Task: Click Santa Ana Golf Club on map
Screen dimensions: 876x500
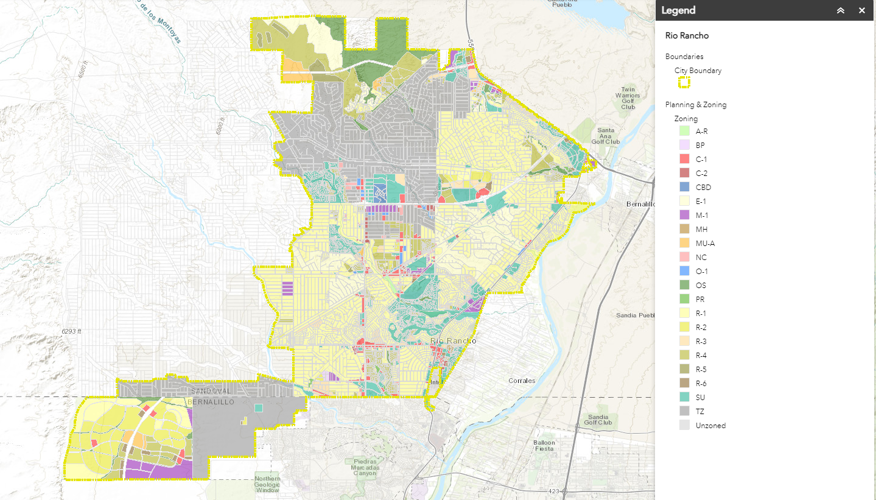Action: click(607, 136)
